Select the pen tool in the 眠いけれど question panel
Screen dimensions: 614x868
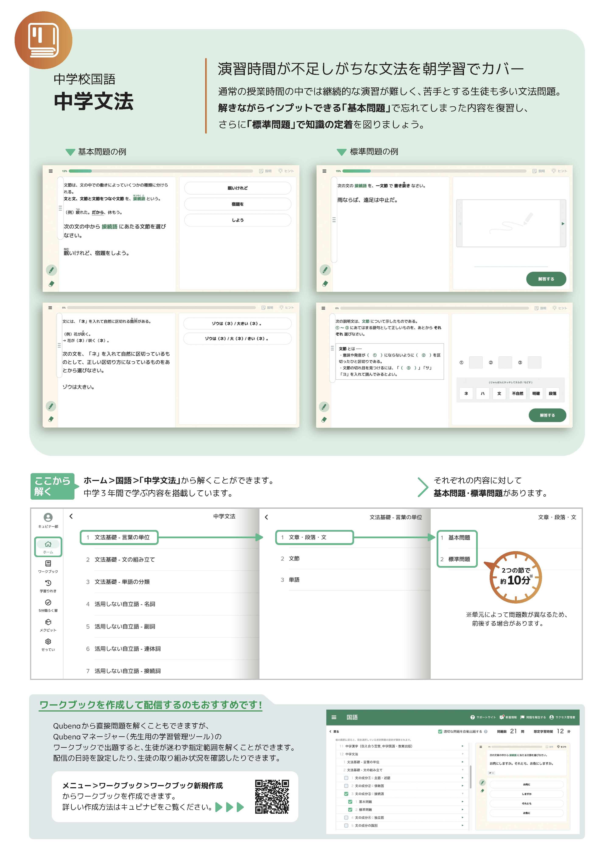pyautogui.click(x=52, y=270)
